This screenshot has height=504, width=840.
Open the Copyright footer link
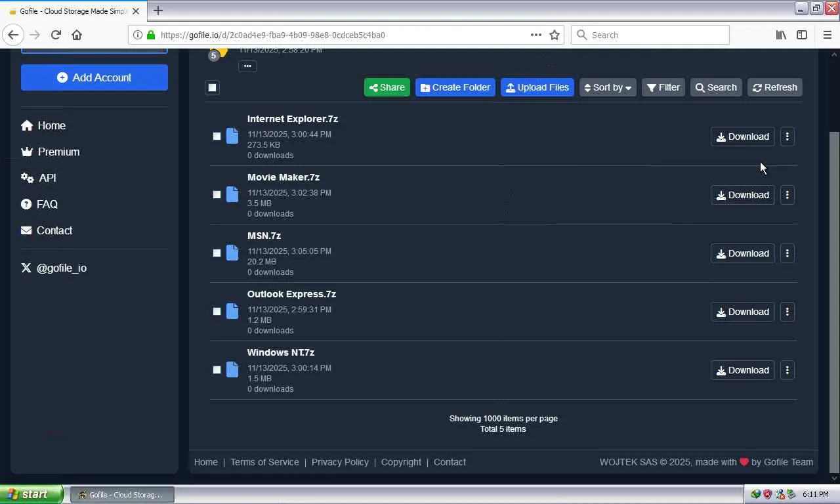(401, 462)
